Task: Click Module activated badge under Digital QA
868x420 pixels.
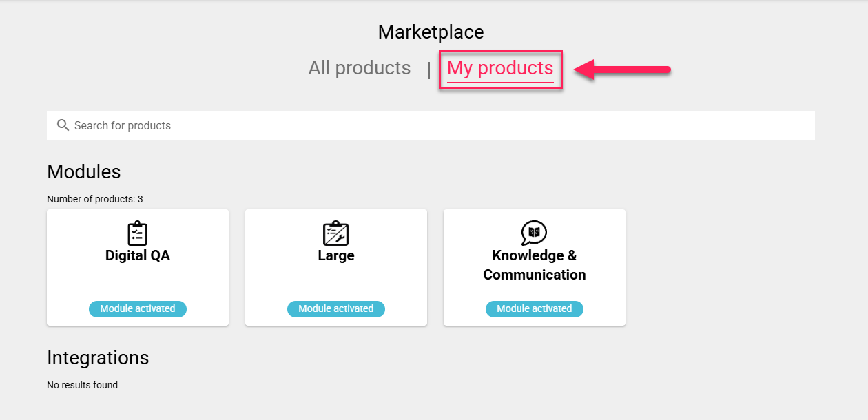Action: 138,309
